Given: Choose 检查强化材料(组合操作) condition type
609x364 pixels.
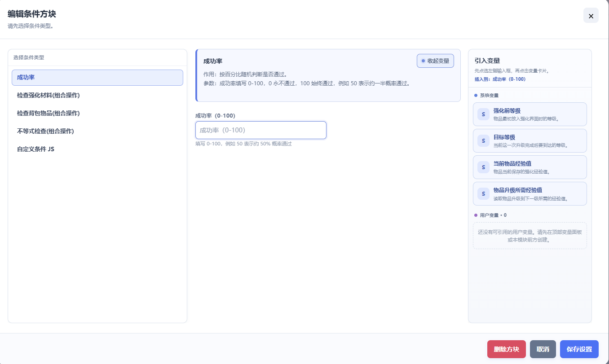Looking at the screenshot, I should 97,95.
